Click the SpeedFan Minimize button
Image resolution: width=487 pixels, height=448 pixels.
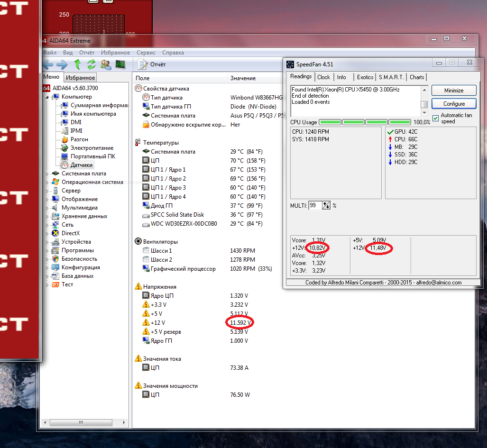pyautogui.click(x=454, y=91)
